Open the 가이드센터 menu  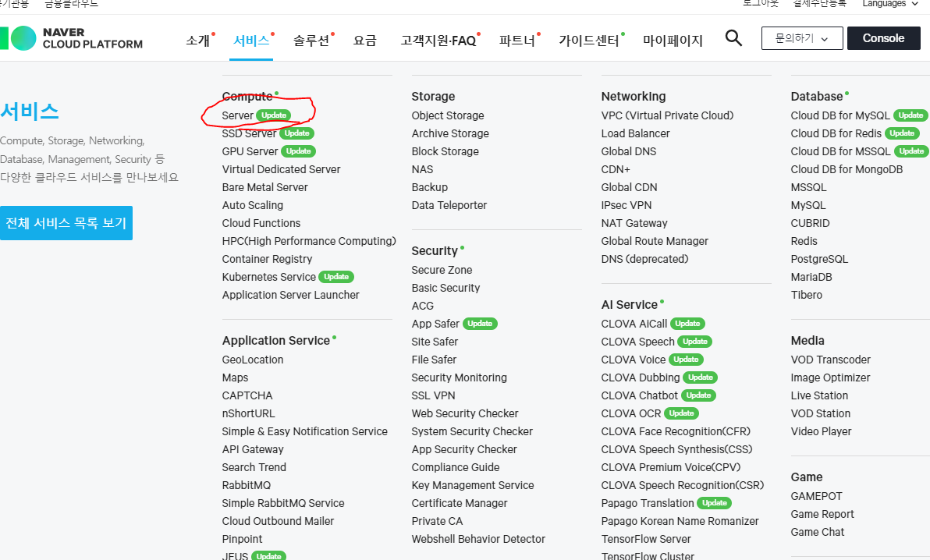pos(588,41)
